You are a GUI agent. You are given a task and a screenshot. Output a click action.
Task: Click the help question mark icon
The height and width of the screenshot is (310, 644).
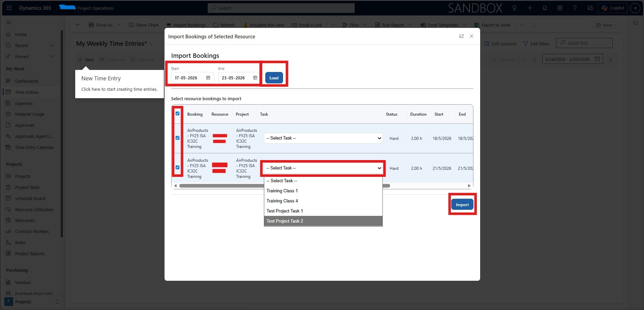click(x=575, y=8)
